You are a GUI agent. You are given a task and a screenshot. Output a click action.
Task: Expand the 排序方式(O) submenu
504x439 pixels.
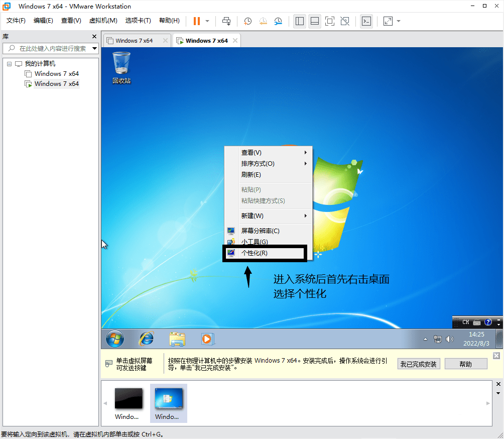[x=268, y=164]
